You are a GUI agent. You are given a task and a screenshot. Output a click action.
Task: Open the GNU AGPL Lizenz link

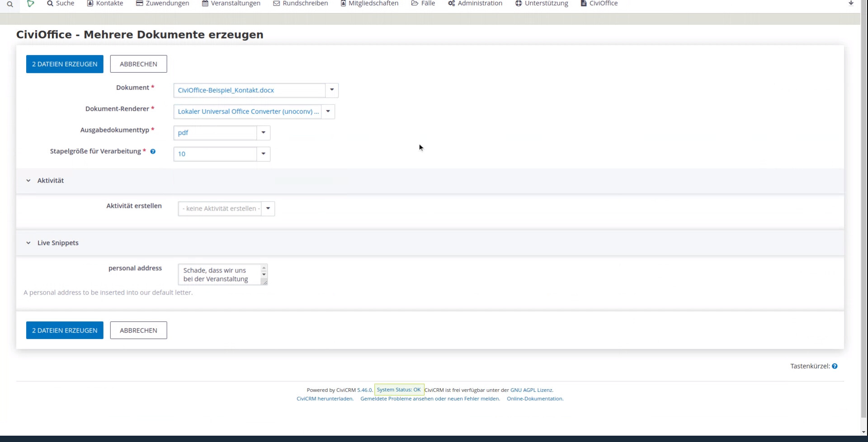point(531,390)
